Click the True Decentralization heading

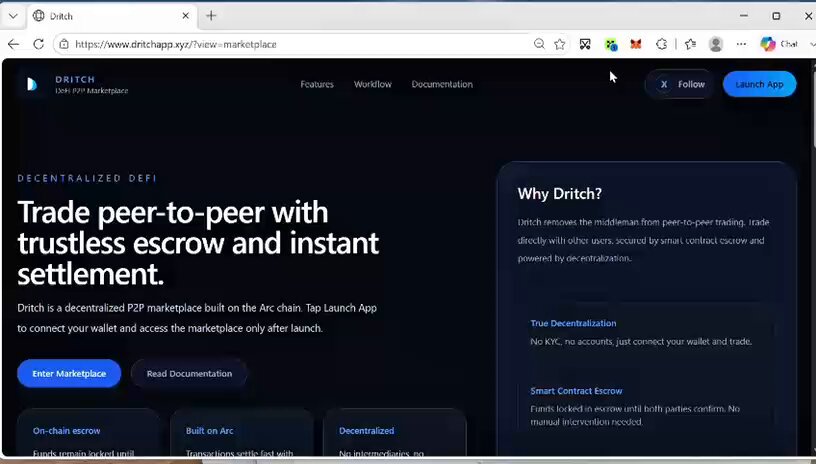pyautogui.click(x=573, y=323)
